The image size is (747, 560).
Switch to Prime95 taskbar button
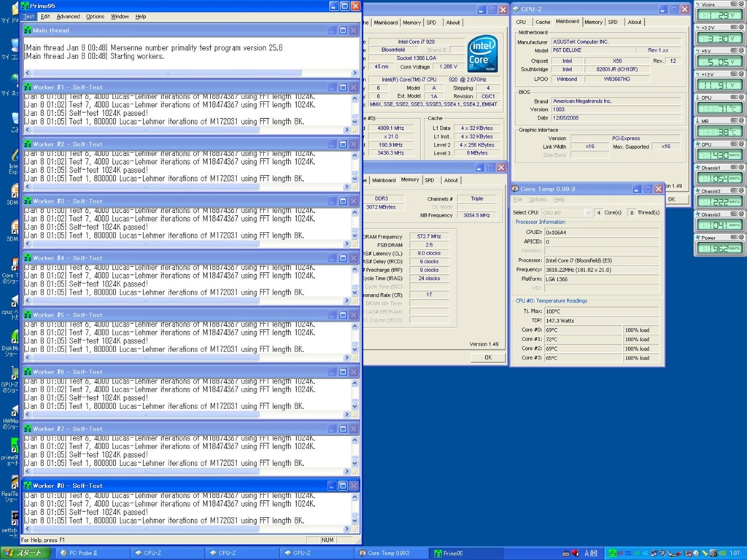point(468,553)
